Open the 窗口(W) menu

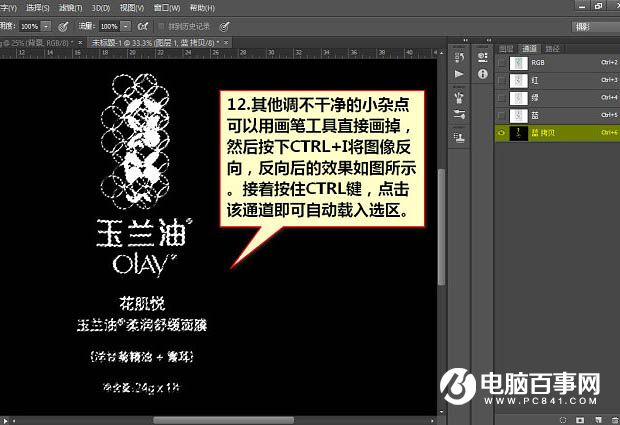[166, 8]
